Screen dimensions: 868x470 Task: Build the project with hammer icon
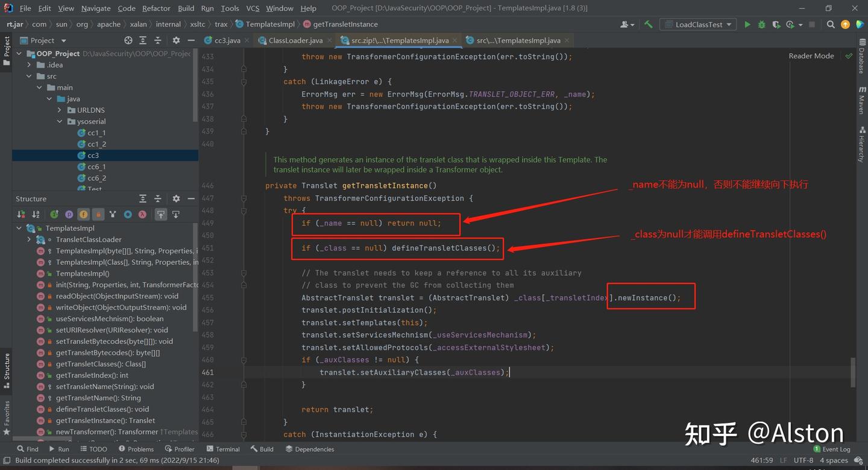(649, 24)
